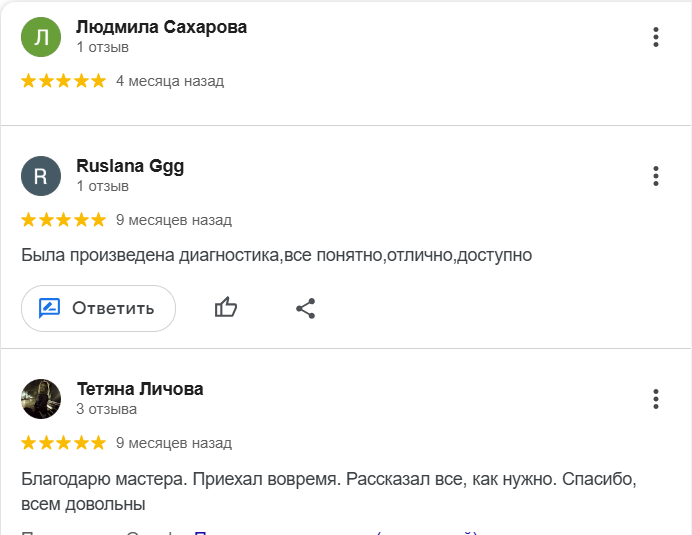Click Людмила Сахарова five-star rating
This screenshot has height=535, width=692.
click(63, 81)
